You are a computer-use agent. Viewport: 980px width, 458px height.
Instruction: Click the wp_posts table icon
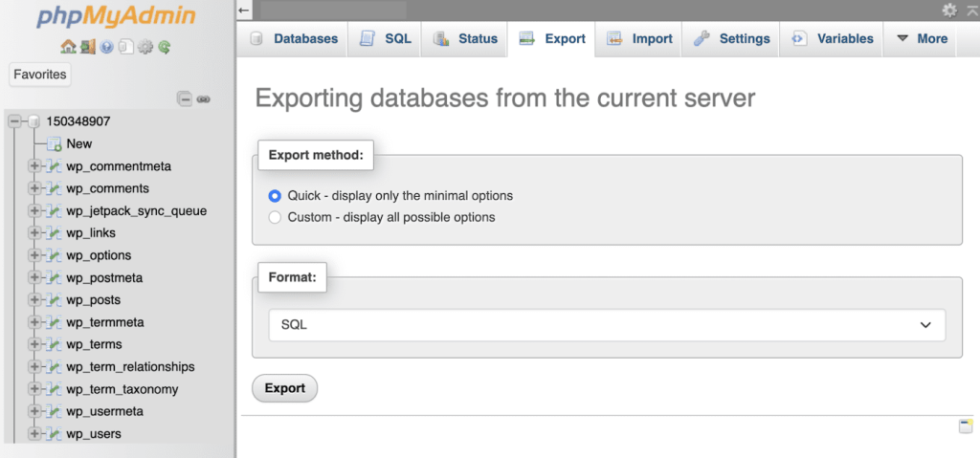click(x=55, y=300)
